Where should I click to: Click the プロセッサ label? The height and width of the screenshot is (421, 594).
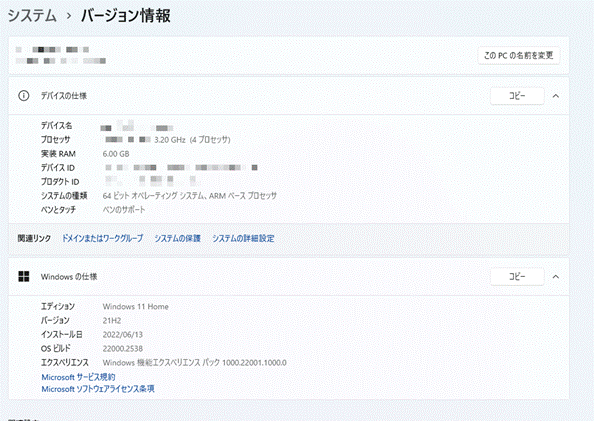(x=56, y=140)
